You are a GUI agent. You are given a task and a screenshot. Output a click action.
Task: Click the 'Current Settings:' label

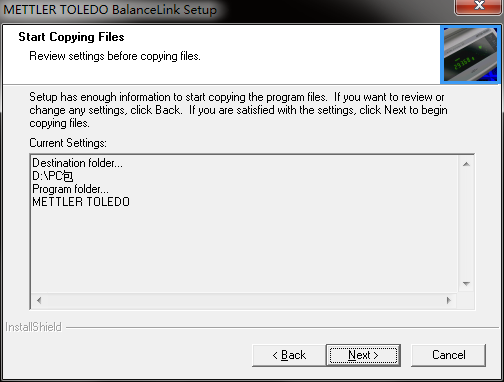click(68, 143)
